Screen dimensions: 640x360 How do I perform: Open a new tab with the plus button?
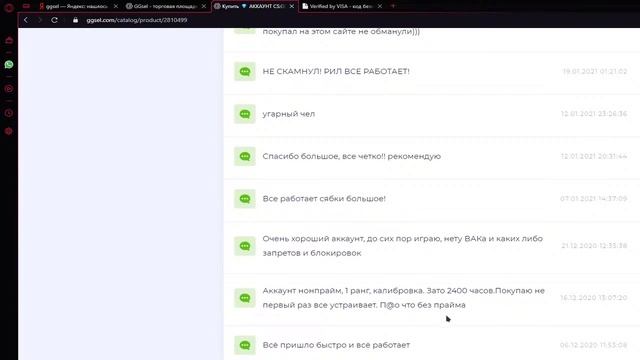click(x=393, y=6)
